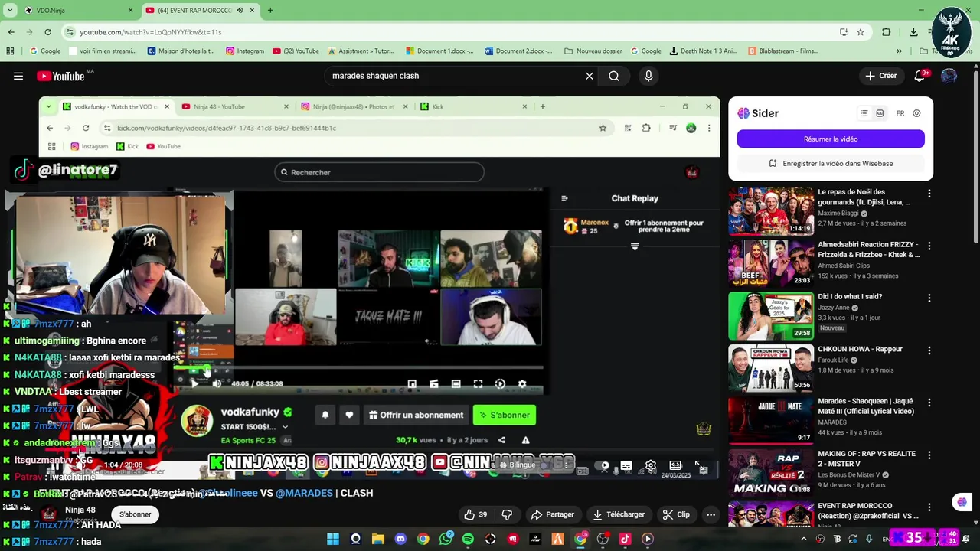
Task: Click the Résumer la vidéo button
Action: pyautogui.click(x=831, y=139)
